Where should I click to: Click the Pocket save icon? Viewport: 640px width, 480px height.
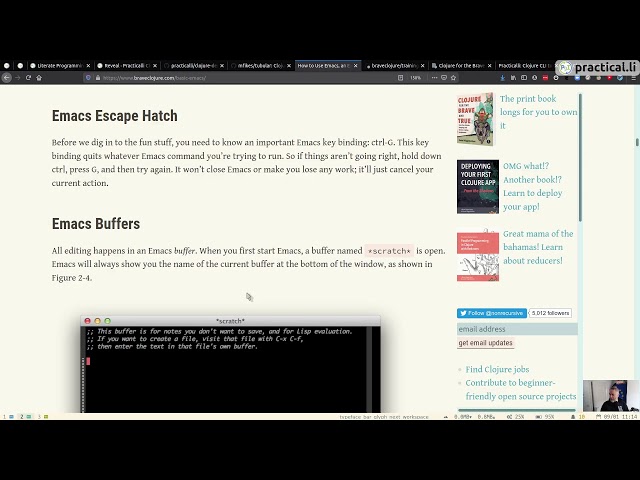pyautogui.click(x=444, y=78)
